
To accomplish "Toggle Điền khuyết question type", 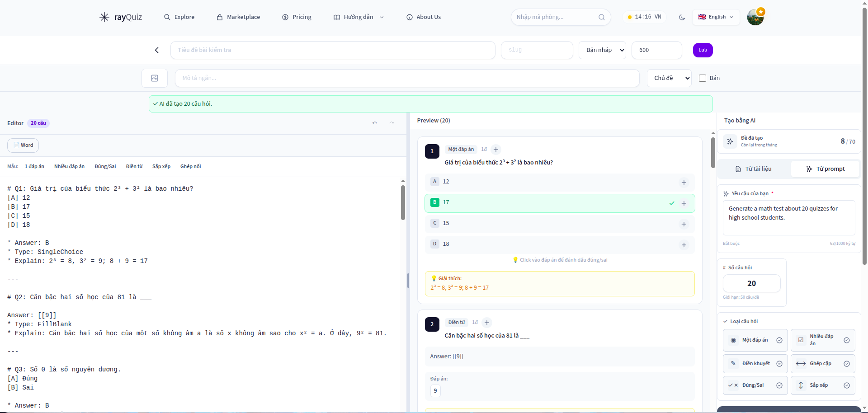I will point(755,364).
